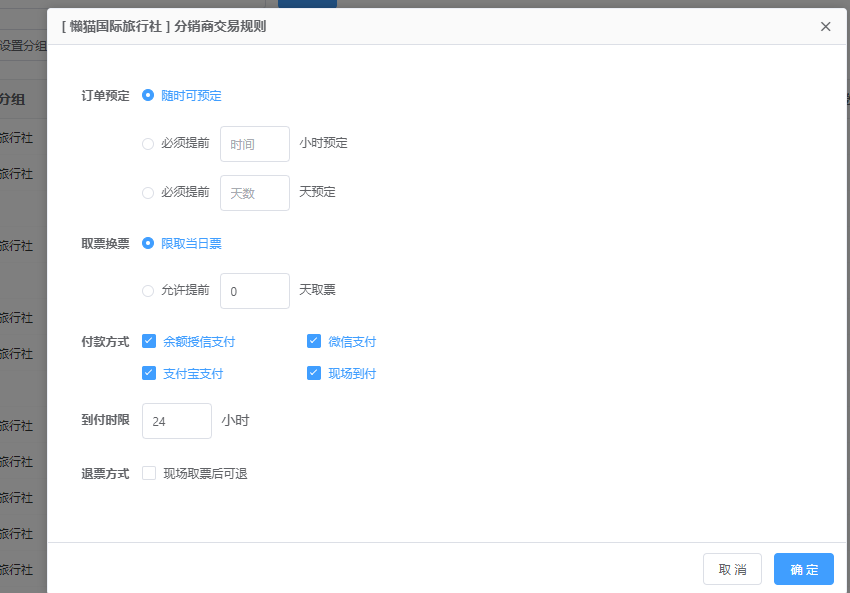Screen dimensions: 850x593
Task: Click the 到付时限 input showing 24
Action: (x=177, y=421)
